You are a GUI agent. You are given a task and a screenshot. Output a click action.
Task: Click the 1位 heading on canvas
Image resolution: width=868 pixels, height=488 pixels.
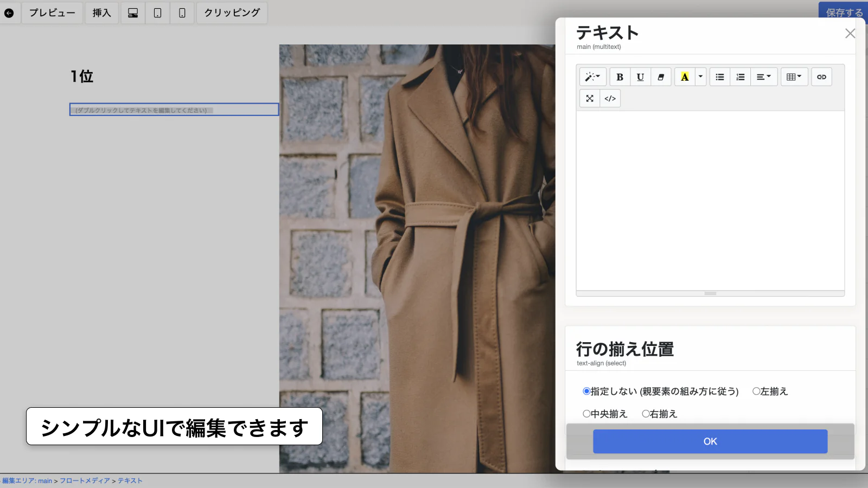82,76
